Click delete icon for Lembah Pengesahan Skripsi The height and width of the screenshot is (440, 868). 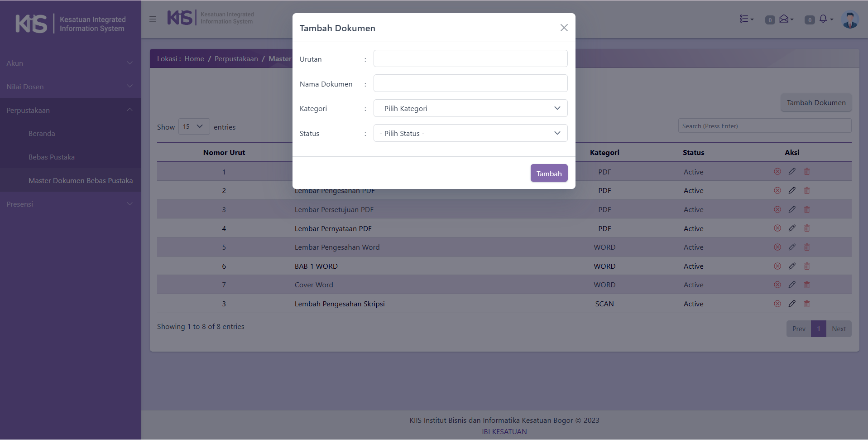click(807, 304)
